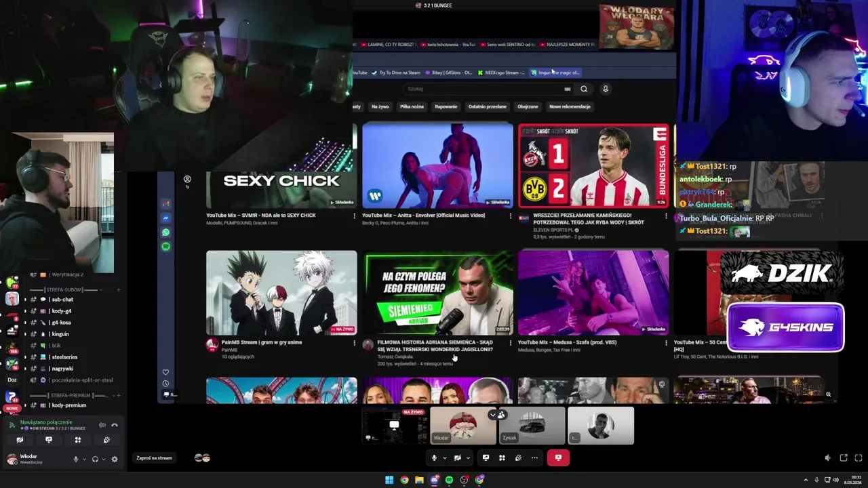Expand camera options in call control bar
Viewport: 868px width, 488px height.
468,458
